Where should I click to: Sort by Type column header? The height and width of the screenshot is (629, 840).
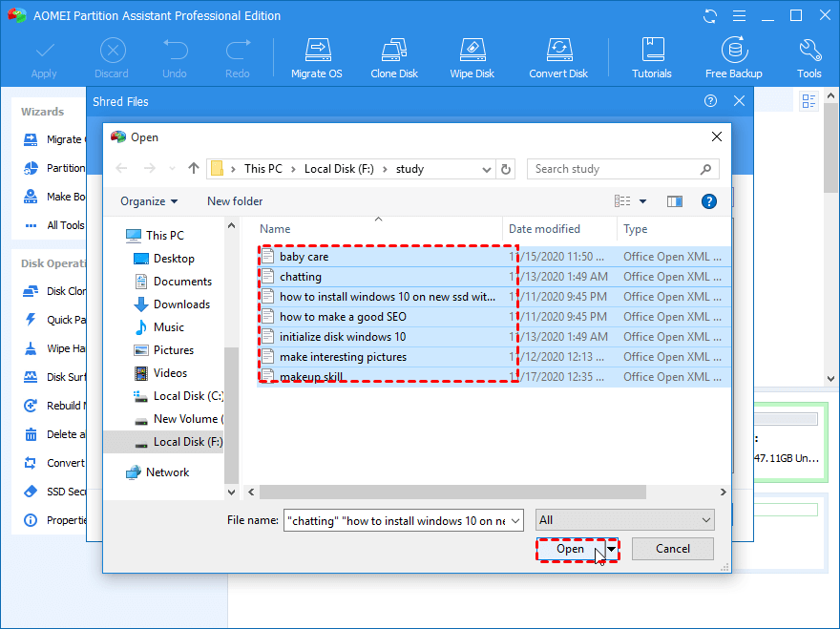(x=673, y=229)
